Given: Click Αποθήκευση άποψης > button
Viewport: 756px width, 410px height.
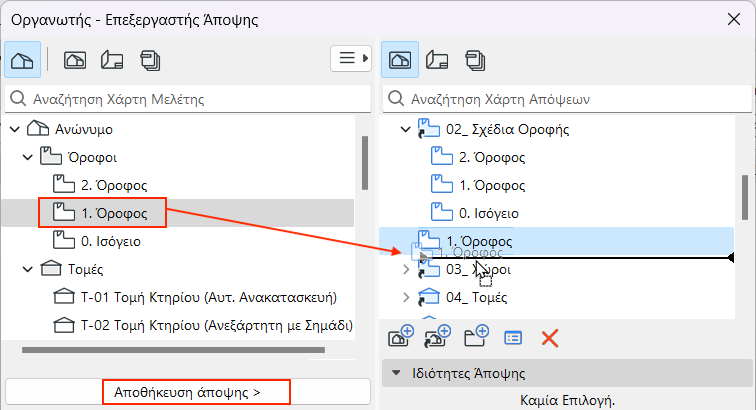Looking at the screenshot, I should point(188,392).
